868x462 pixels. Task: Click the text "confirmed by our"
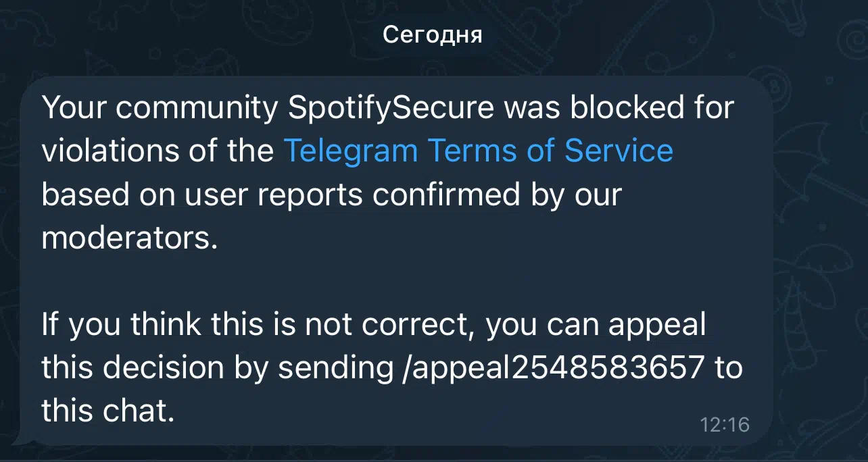pyautogui.click(x=497, y=195)
